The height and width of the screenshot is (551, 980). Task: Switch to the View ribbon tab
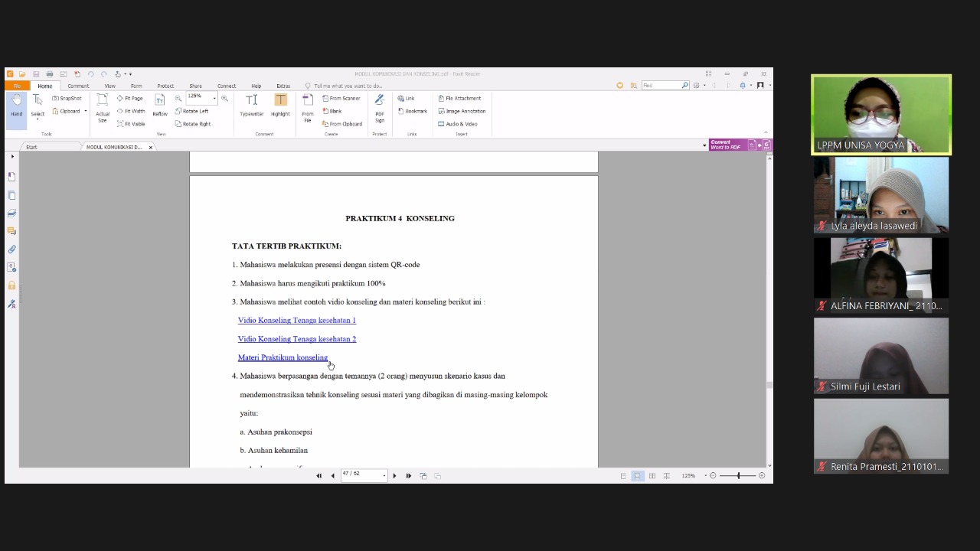[x=110, y=86]
